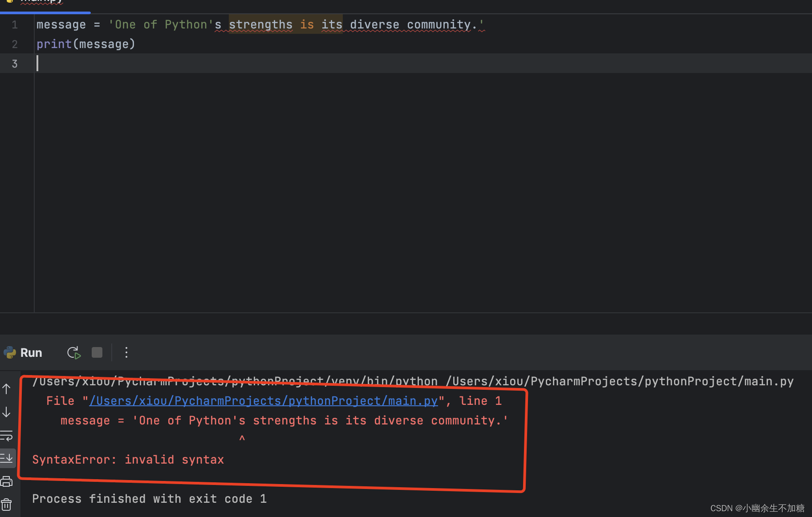This screenshot has height=517, width=812.
Task: Click the Stop square button
Action: [97, 352]
